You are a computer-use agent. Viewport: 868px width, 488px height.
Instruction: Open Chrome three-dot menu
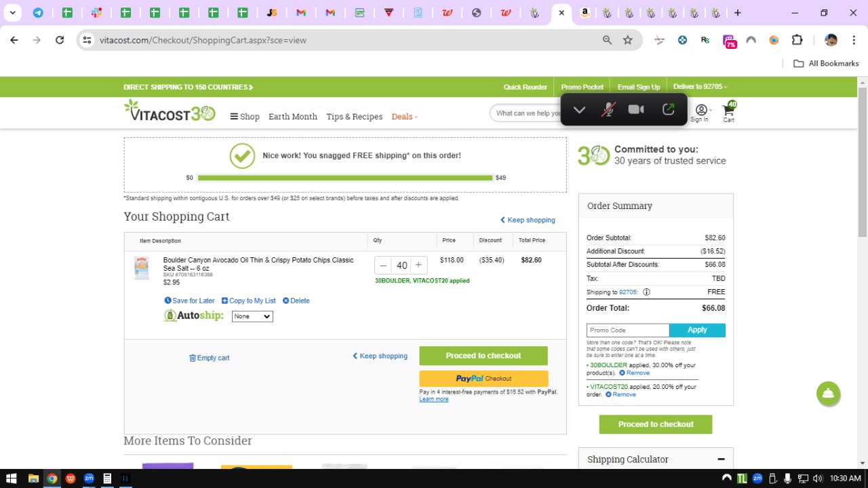[852, 40]
